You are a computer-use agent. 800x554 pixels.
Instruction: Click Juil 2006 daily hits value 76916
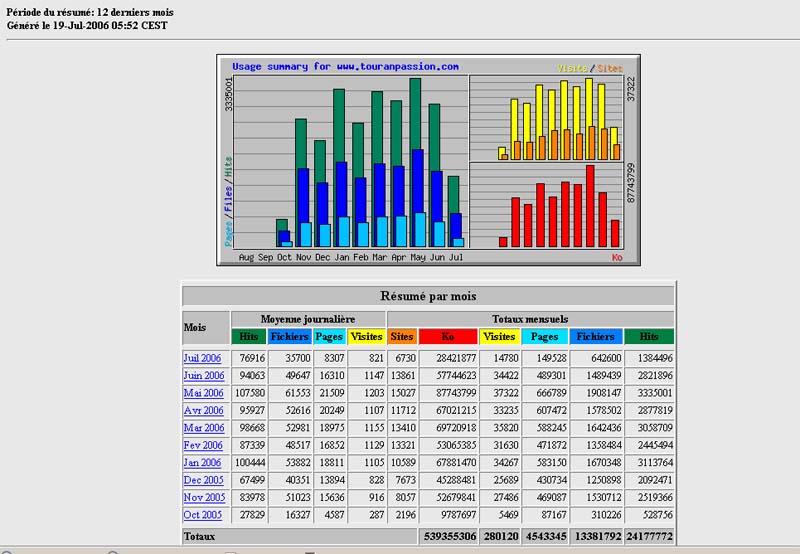[x=252, y=358]
